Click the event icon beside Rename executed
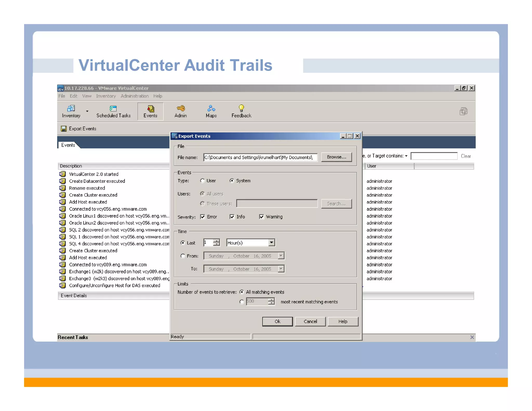Image resolution: width=532 pixels, height=411 pixels. [x=62, y=188]
